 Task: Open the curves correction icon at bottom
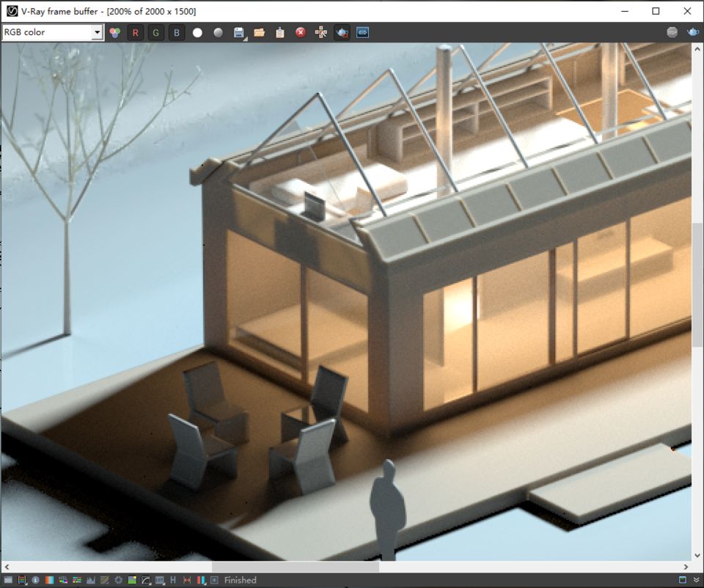(146, 580)
